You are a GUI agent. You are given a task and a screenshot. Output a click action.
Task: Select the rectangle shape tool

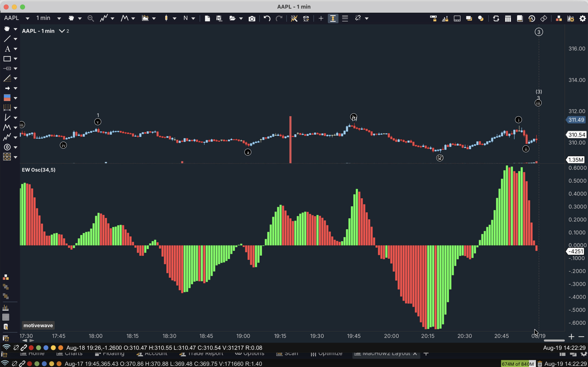(7, 59)
